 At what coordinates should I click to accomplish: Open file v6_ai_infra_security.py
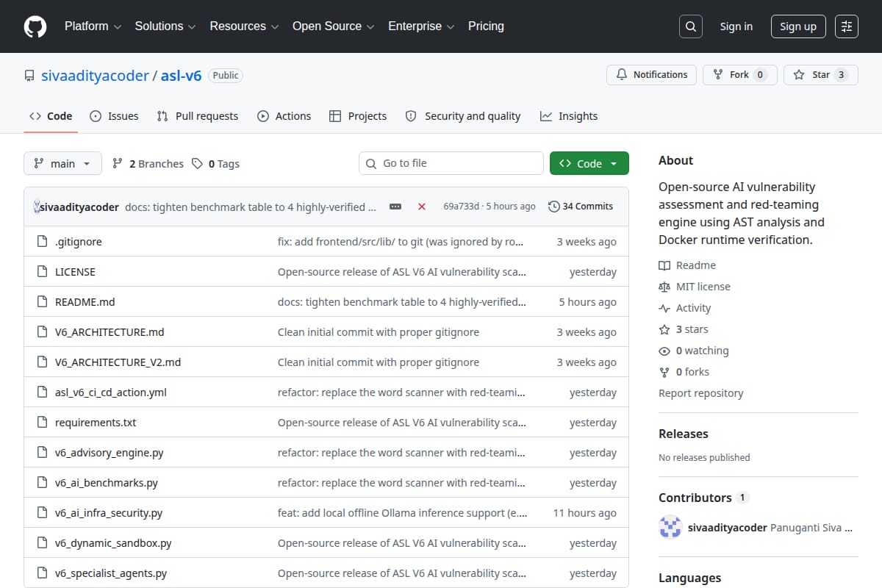(x=109, y=513)
